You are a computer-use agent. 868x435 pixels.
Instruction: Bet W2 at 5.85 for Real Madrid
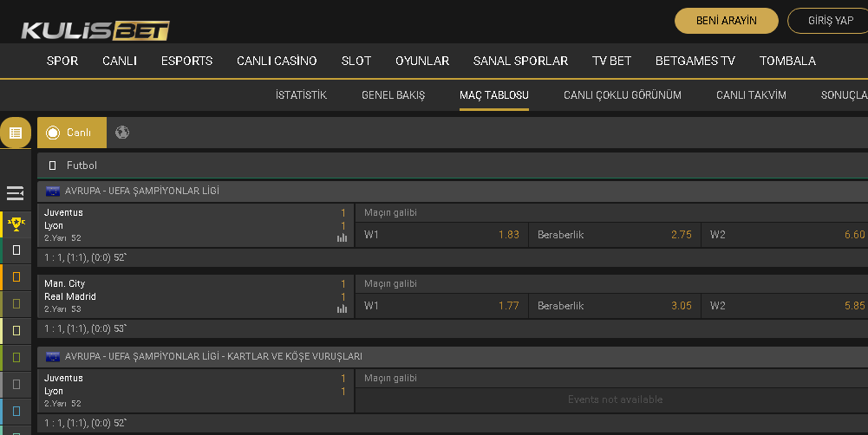click(x=785, y=306)
